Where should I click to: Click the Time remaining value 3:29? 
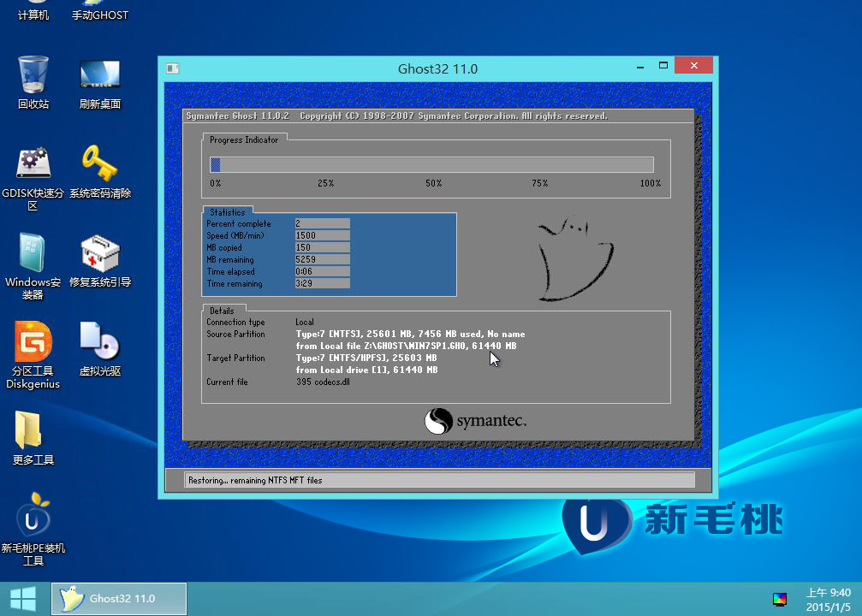[x=322, y=283]
